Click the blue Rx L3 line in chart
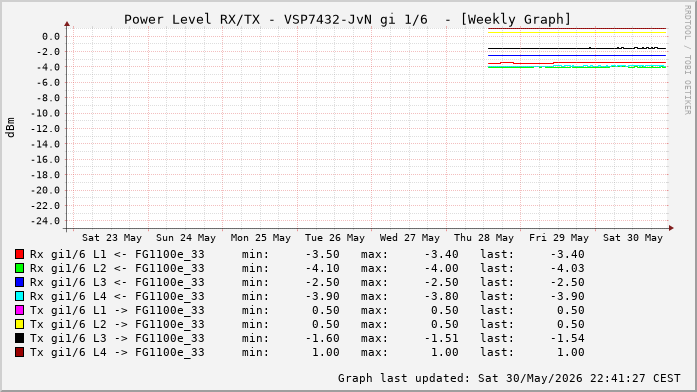This screenshot has height=392, width=697. 577,56
